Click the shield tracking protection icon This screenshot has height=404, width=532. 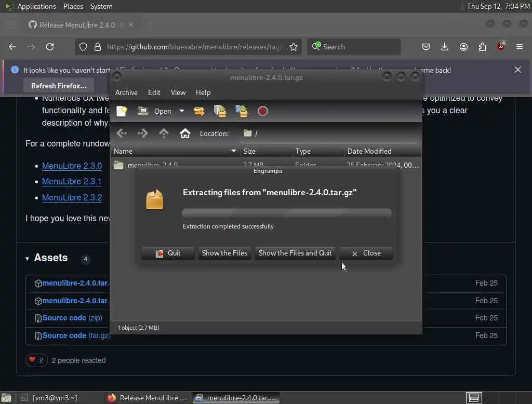(83, 47)
